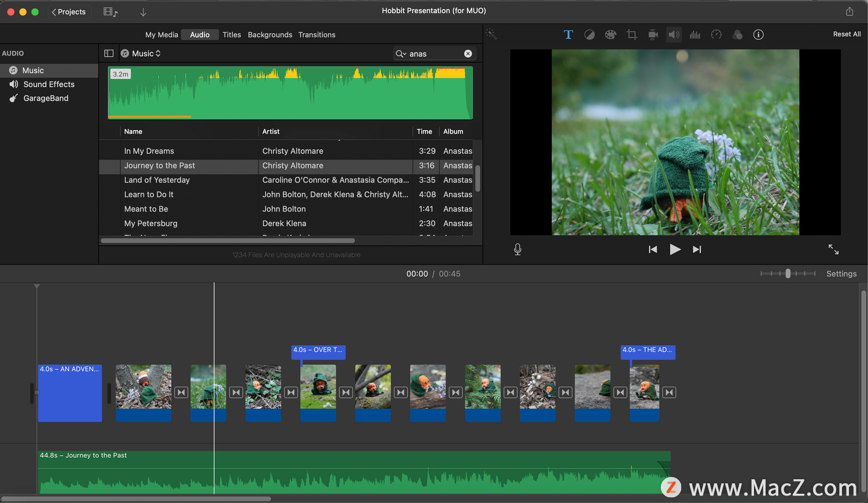The height and width of the screenshot is (503, 868).
Task: Click the magic wand Enhance icon
Action: coord(491,34)
